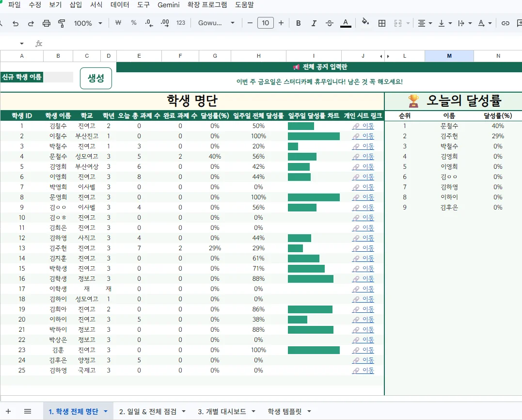Click the right arrow to expand hidden column K

click(x=388, y=56)
